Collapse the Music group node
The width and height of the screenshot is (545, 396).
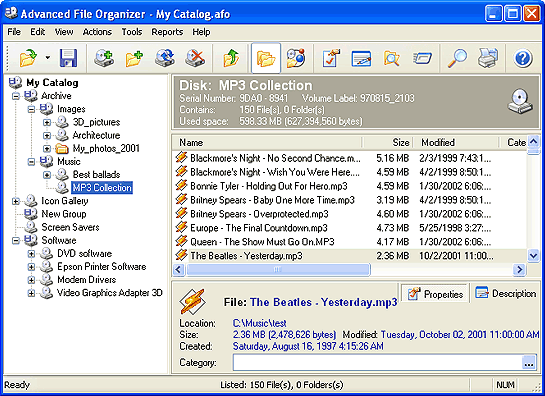[x=32, y=162]
